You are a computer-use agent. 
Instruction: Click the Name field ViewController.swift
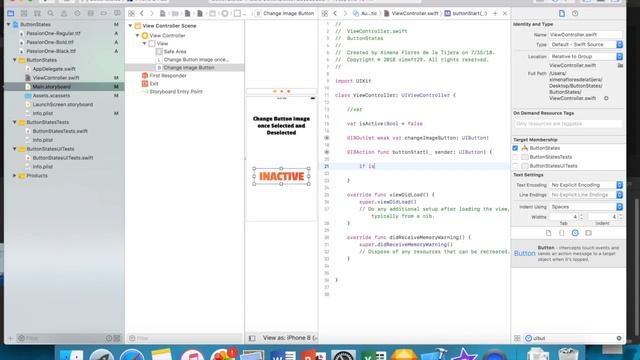click(x=585, y=35)
